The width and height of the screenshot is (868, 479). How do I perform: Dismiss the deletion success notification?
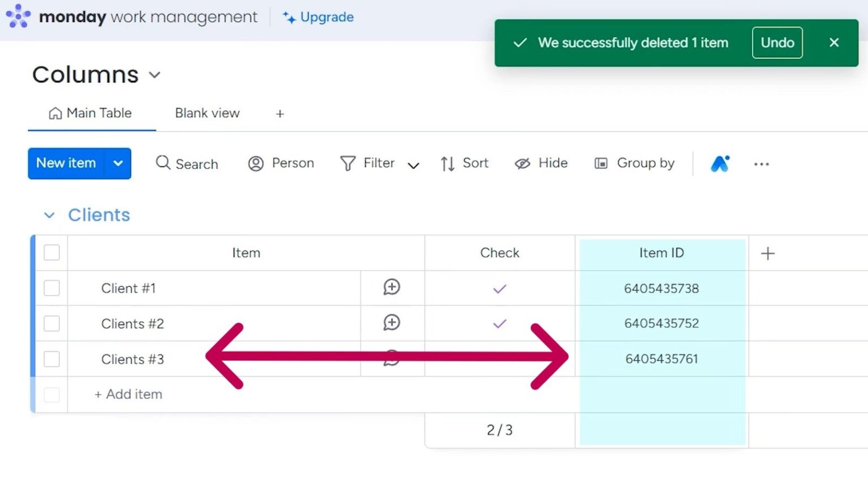(834, 42)
